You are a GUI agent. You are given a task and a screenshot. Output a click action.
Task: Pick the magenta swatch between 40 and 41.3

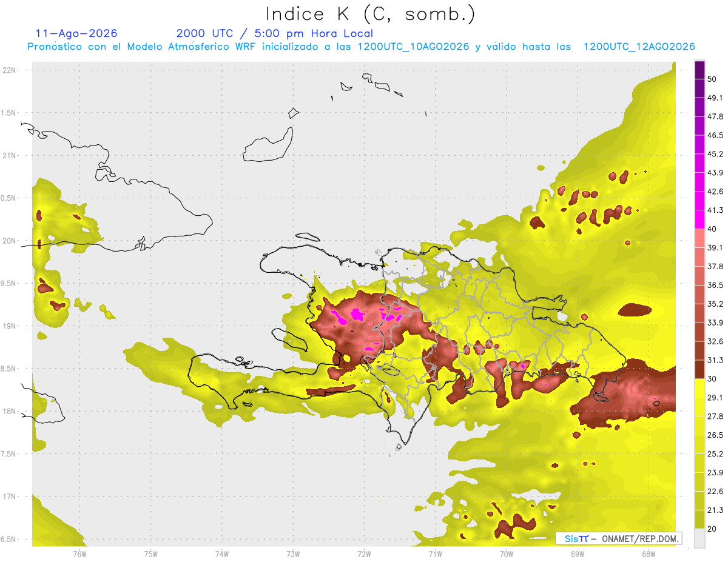(x=699, y=219)
